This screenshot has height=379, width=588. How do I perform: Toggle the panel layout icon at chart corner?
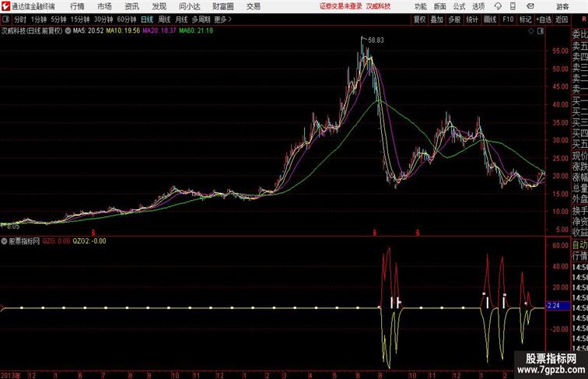[541, 31]
